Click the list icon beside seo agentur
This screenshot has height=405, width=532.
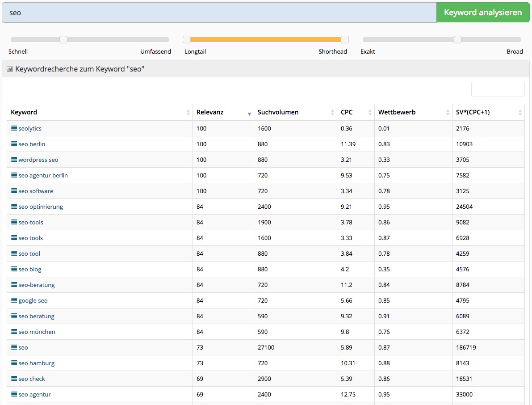[x=13, y=394]
